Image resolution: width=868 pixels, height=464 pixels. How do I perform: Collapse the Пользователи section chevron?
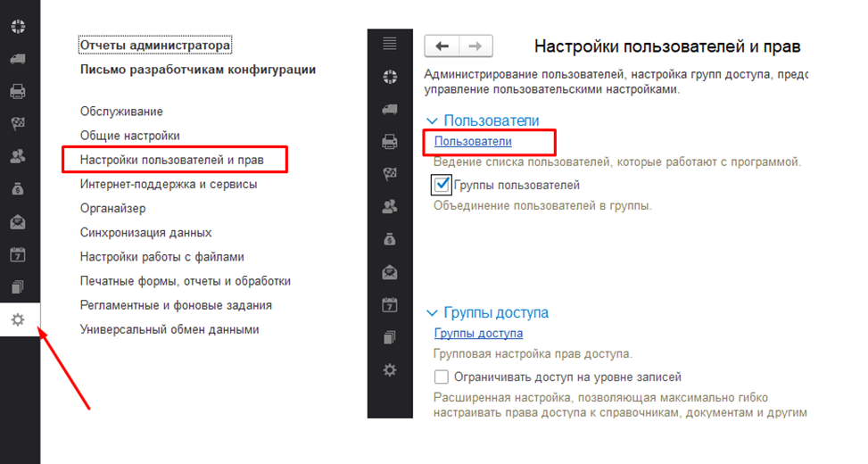click(x=433, y=120)
